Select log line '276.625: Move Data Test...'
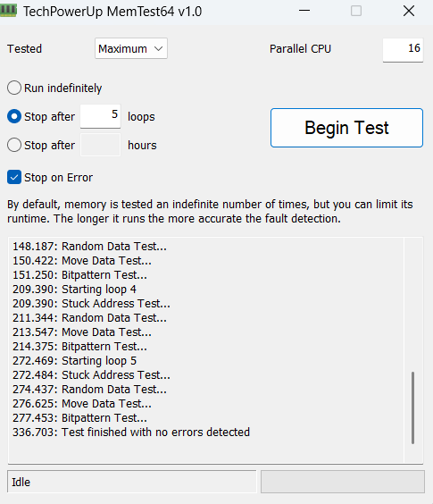The width and height of the screenshot is (433, 504). (x=82, y=404)
